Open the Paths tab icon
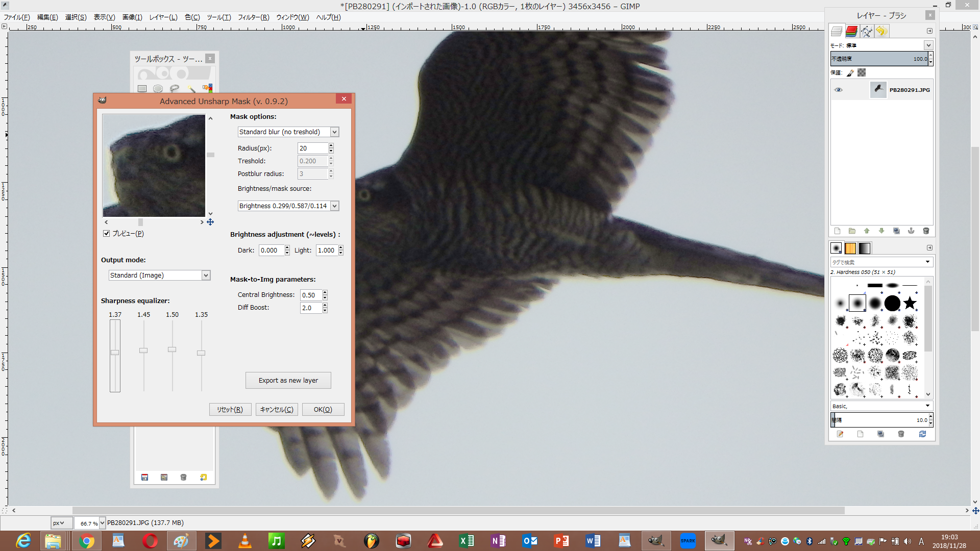Screen dimensions: 980x551 point(867,31)
